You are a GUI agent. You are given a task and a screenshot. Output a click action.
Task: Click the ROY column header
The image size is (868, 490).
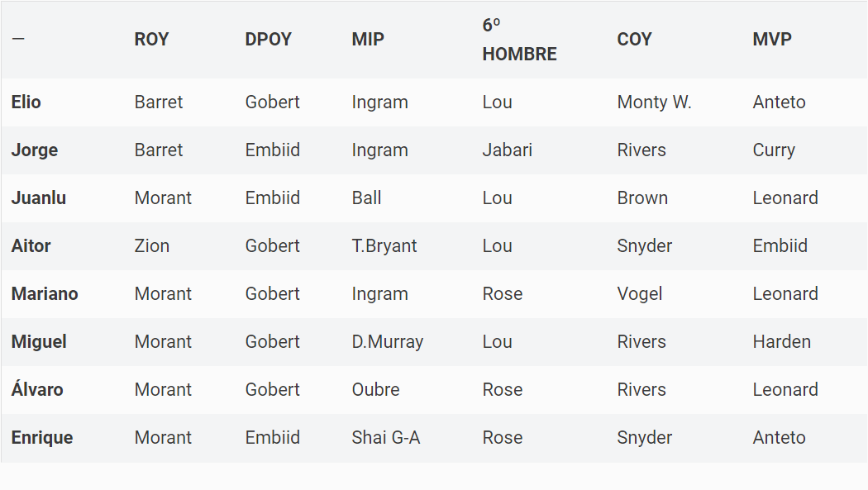[151, 40]
